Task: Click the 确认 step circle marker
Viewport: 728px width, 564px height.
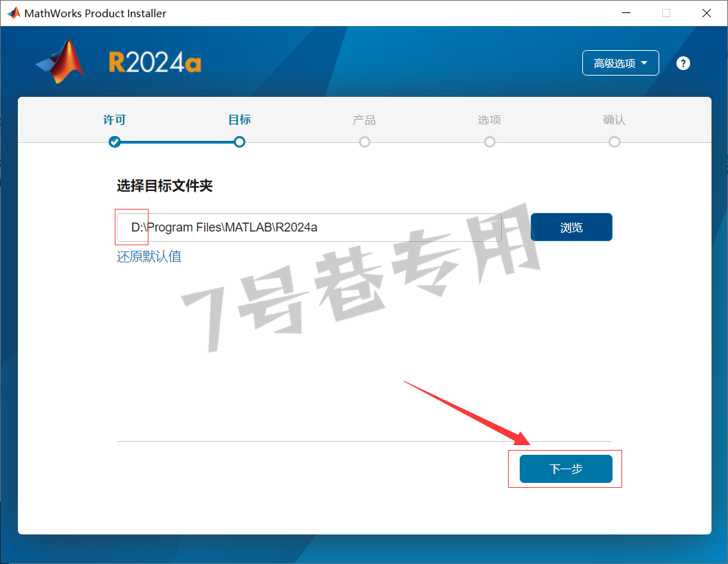Action: tap(615, 142)
